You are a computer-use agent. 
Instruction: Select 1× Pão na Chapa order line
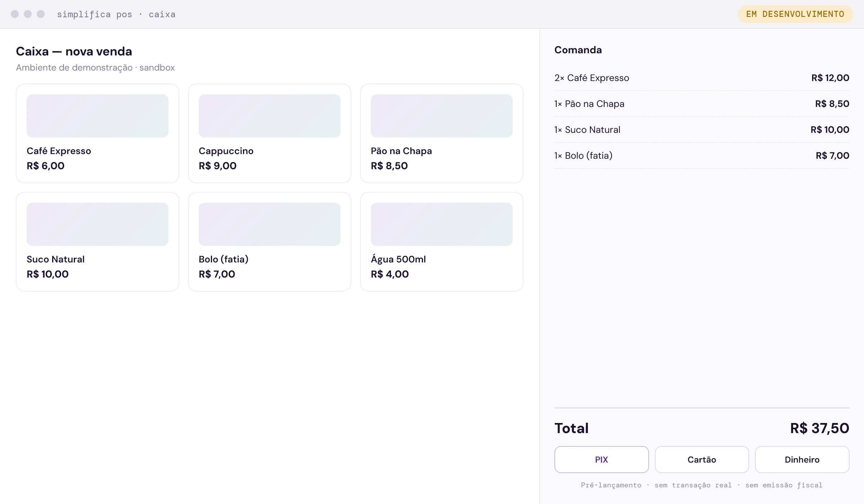[x=702, y=104]
